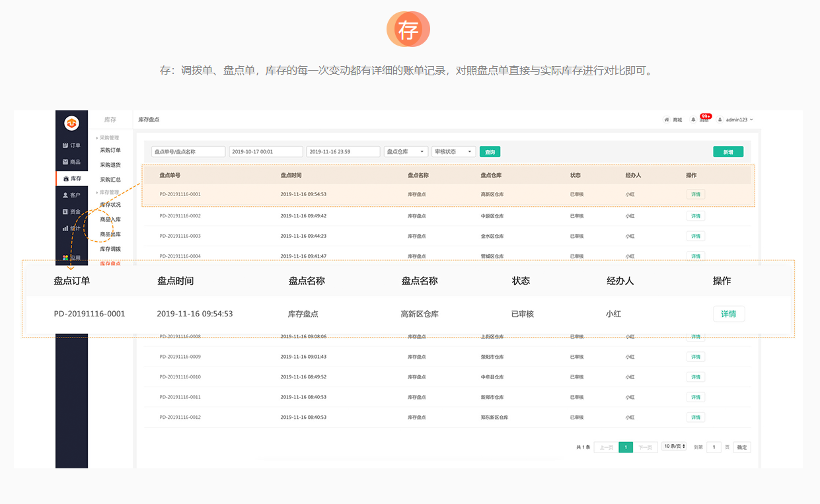Click the green 新增 add button
The height and width of the screenshot is (504, 820).
click(x=727, y=152)
